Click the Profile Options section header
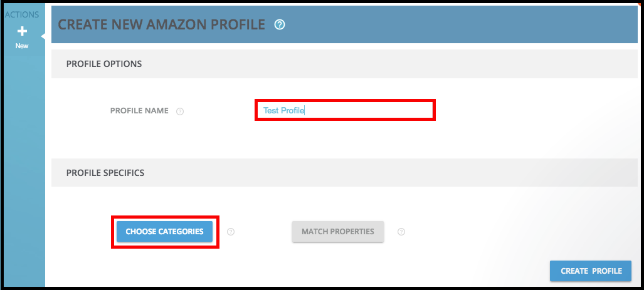 [x=104, y=64]
